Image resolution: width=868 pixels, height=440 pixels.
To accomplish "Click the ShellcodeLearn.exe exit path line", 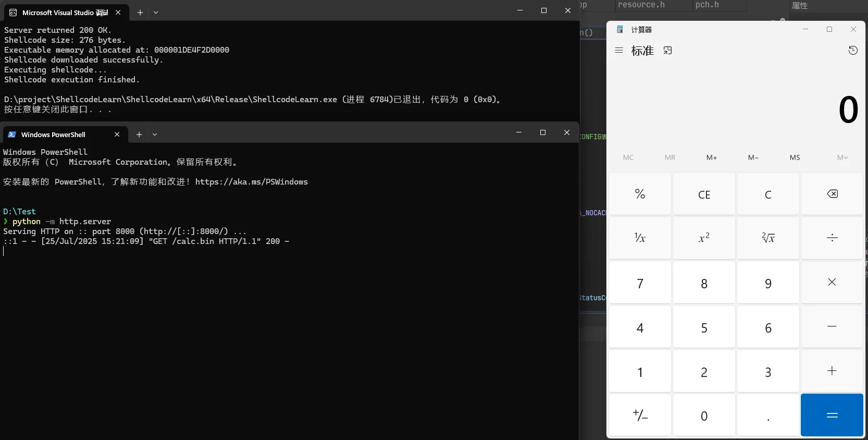I will click(x=253, y=100).
